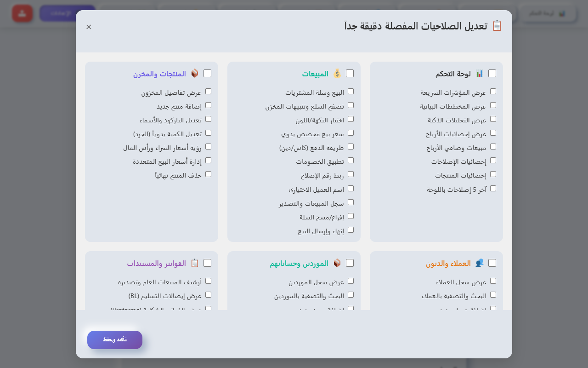Toggle سعر بيع مخصص يدوي checkbox
Screen dimensions: 588x368
coord(351,133)
